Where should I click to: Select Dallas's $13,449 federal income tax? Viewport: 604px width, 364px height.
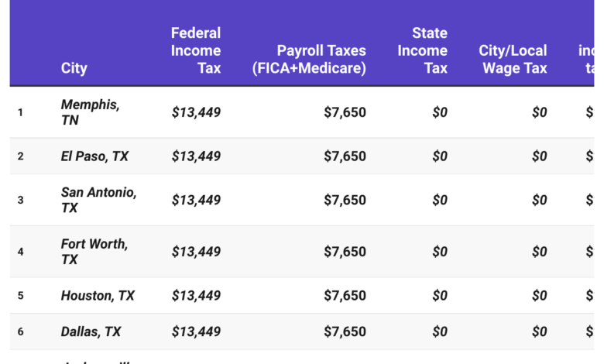tap(196, 331)
